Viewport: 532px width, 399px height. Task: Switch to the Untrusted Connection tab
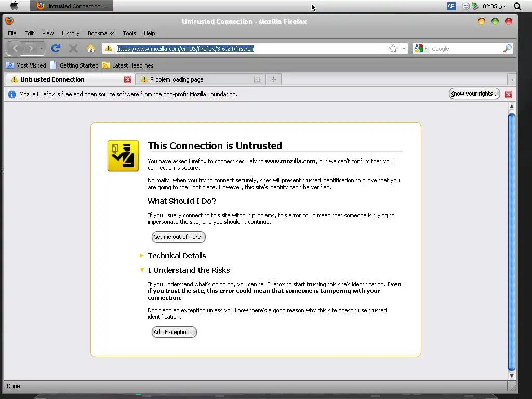(x=67, y=79)
